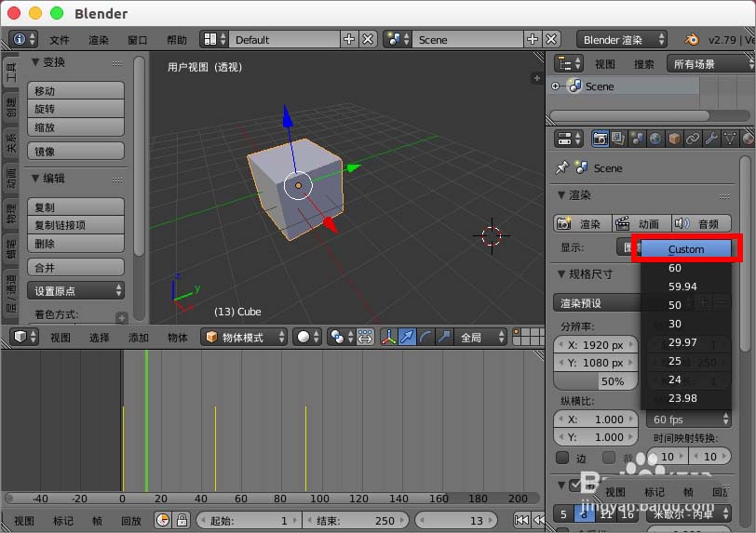Select the rotate manipulator icon
756x533 pixels.
point(425,337)
